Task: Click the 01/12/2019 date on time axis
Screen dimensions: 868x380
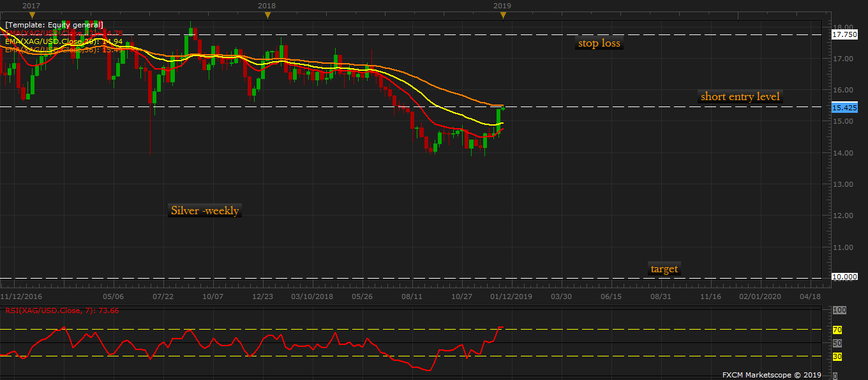Action: click(x=511, y=296)
